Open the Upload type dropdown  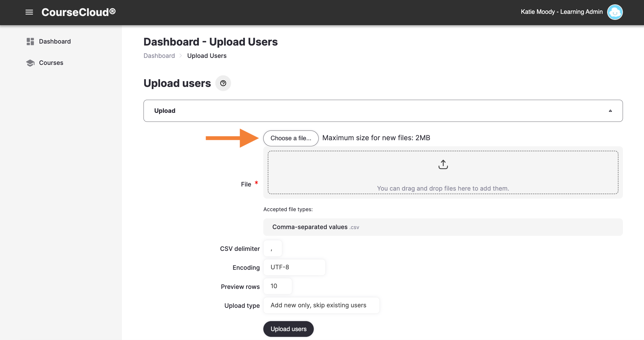(321, 305)
